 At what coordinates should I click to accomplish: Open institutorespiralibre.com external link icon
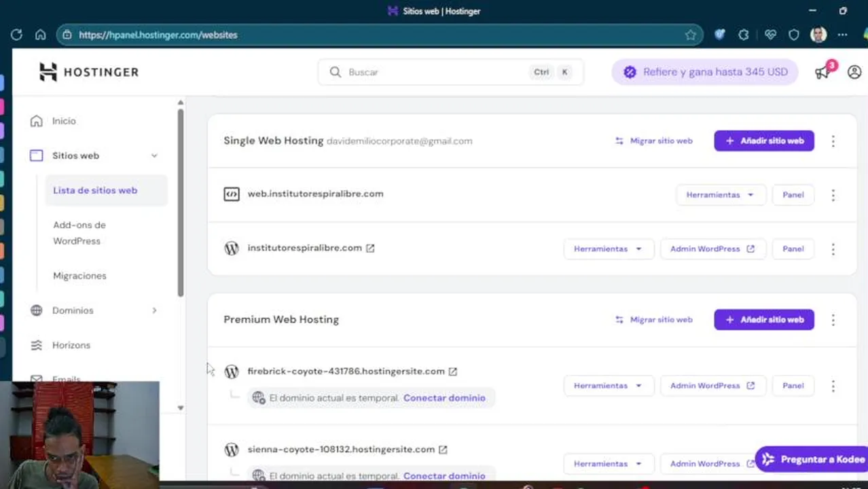(x=370, y=248)
